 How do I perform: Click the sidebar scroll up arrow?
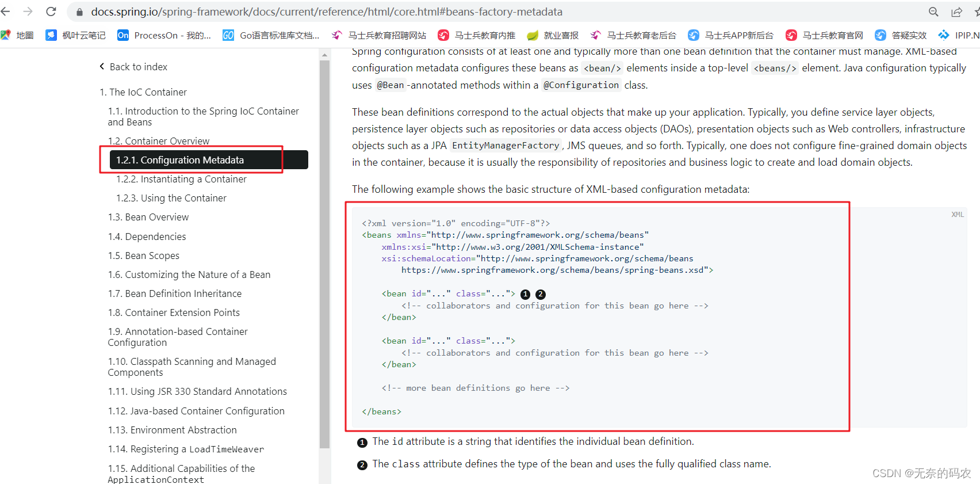tap(324, 55)
